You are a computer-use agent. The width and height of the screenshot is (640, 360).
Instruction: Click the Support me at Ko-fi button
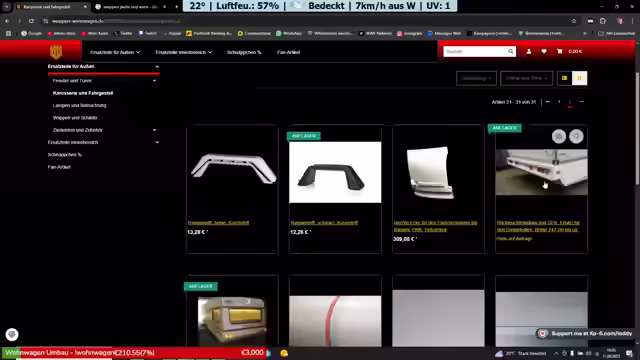(586, 333)
